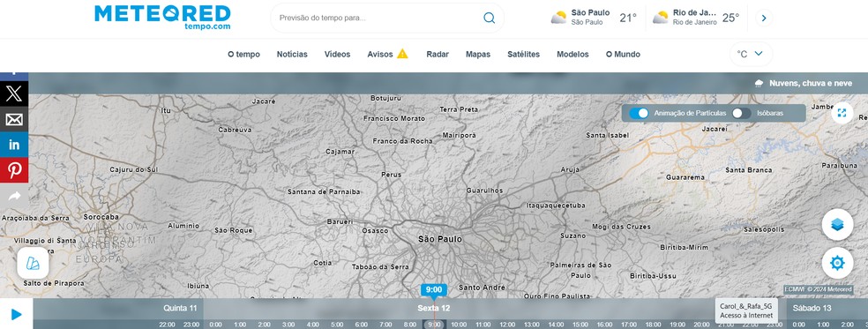
Task: Click the Avisos warning triangle icon
Action: point(402,54)
